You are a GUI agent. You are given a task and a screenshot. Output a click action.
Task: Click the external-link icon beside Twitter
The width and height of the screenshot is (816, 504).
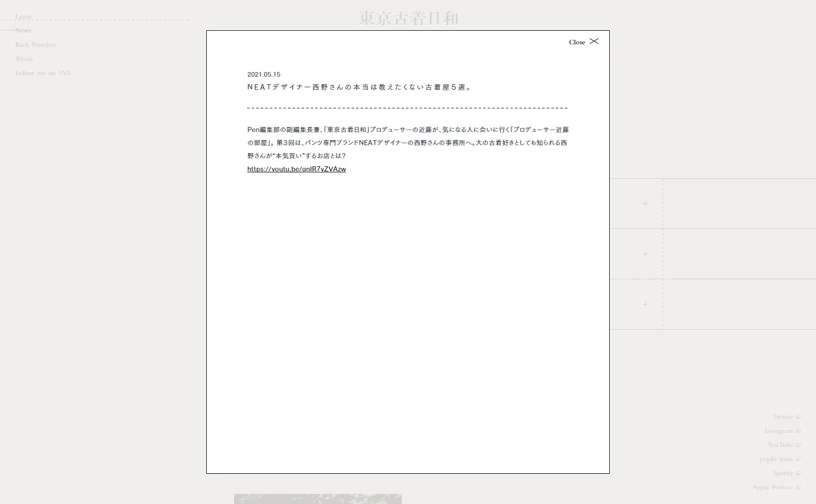(798, 417)
